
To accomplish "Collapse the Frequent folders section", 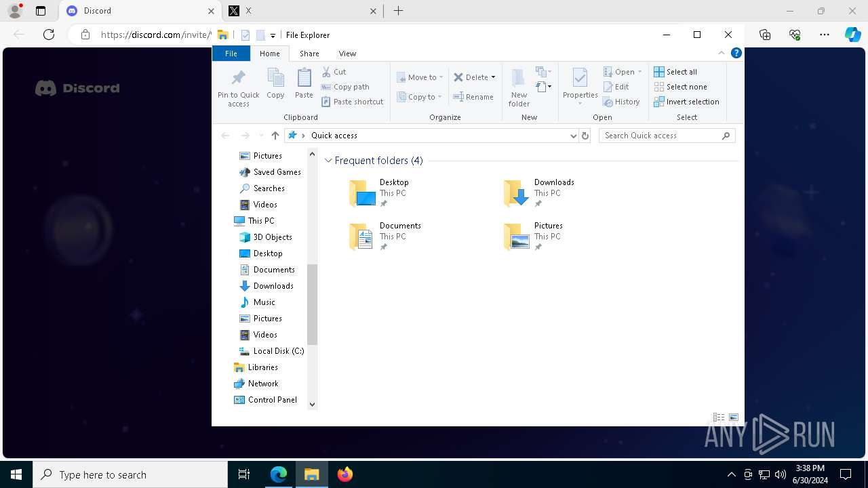I will tap(328, 161).
